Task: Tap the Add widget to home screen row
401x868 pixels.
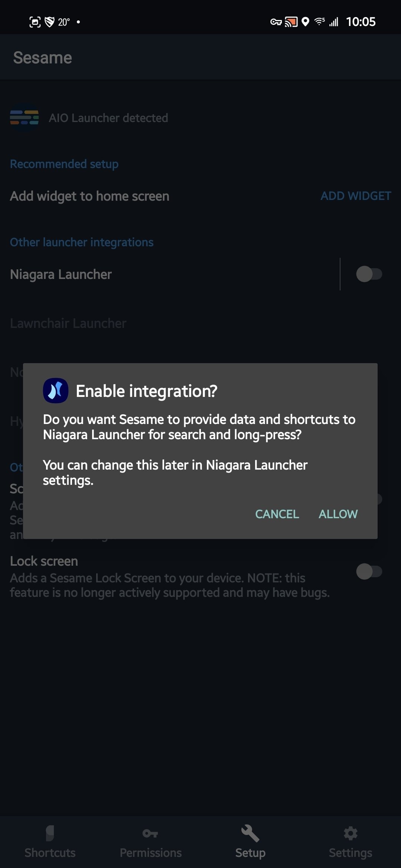Action: [x=89, y=196]
